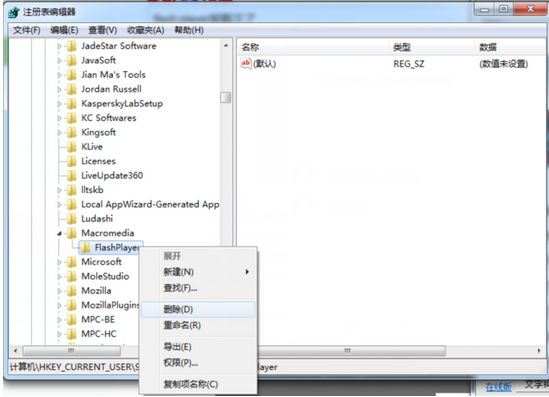Collapse the Macromedia key
The image size is (549, 397).
tap(59, 234)
